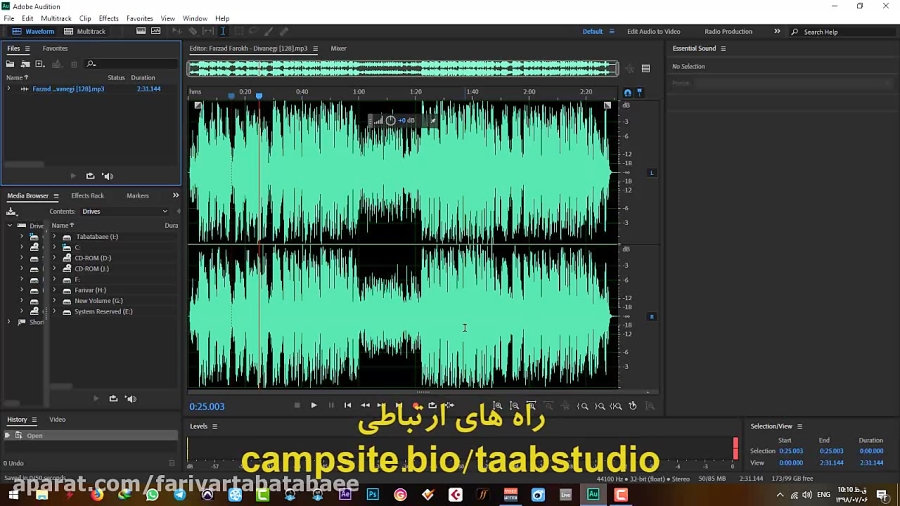Move playhead to previous marker
Image resolution: width=900 pixels, height=506 pixels.
348,406
